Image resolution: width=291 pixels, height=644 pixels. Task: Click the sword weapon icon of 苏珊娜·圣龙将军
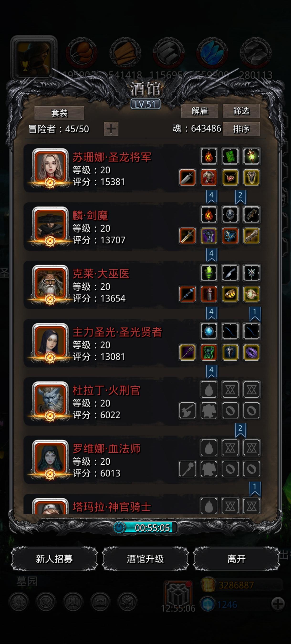click(x=187, y=177)
